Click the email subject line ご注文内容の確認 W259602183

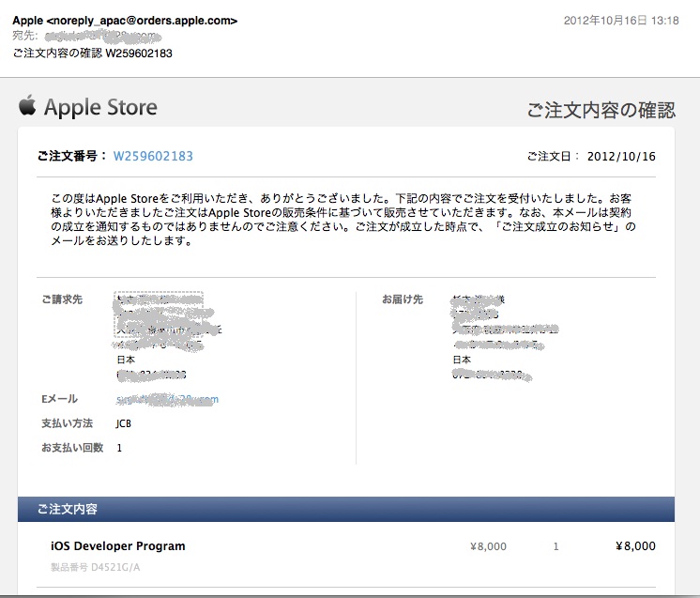pyautogui.click(x=92, y=53)
